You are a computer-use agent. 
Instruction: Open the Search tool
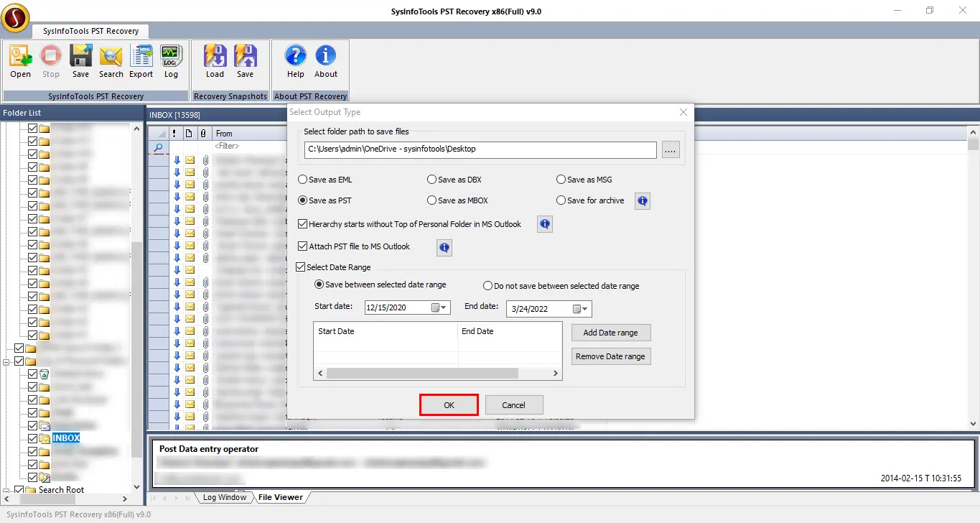click(111, 62)
